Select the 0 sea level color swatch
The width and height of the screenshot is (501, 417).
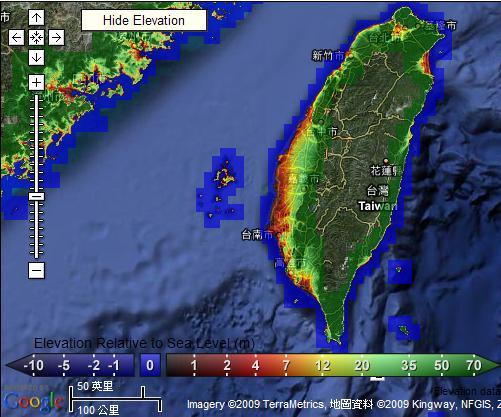pos(150,365)
